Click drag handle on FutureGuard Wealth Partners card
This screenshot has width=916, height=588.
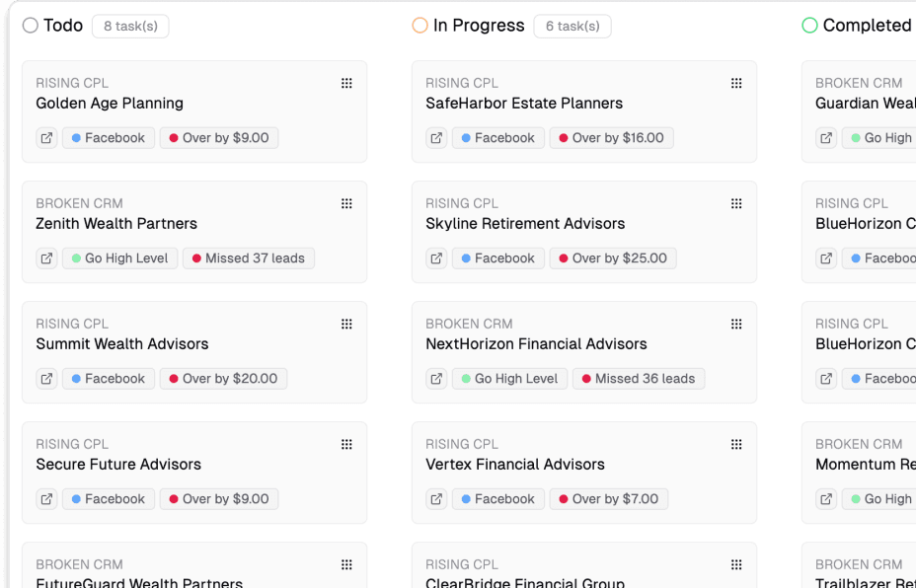346,564
